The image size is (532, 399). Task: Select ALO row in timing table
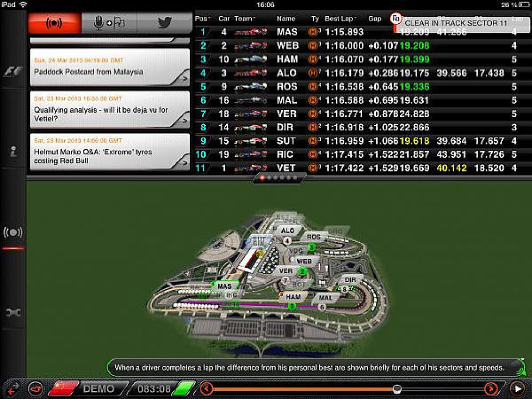[x=362, y=73]
